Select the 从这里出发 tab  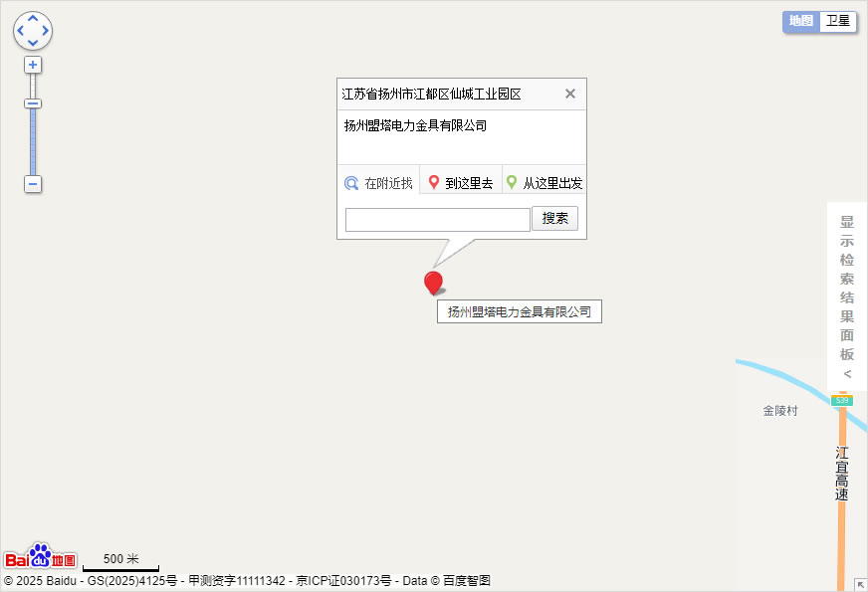544,183
